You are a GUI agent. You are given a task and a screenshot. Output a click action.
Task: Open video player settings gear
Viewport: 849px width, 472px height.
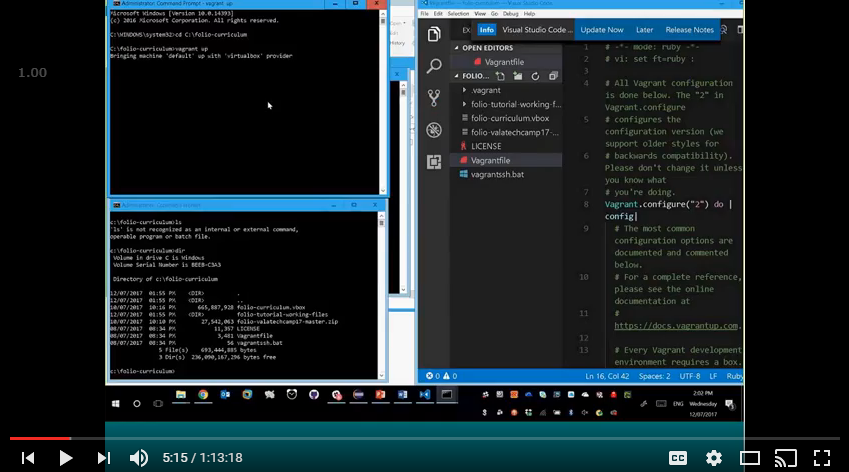tap(714, 458)
